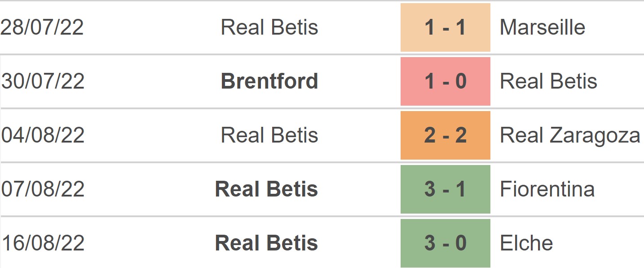The width and height of the screenshot is (644, 268).
Task: Open Real Betis in the Marseille match row
Action: point(269,27)
